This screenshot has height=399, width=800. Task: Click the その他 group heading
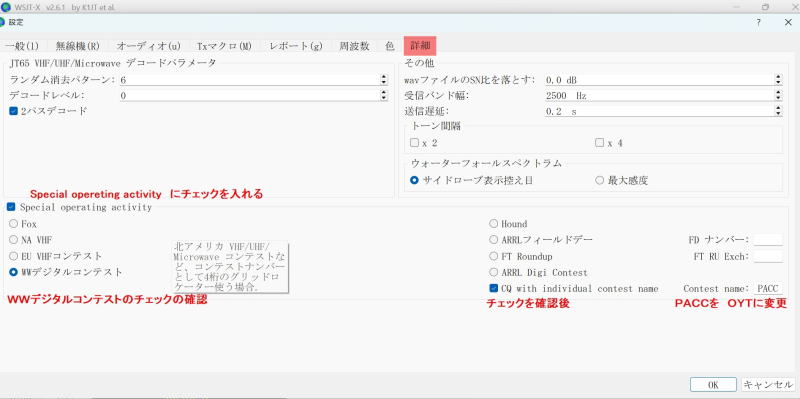418,63
